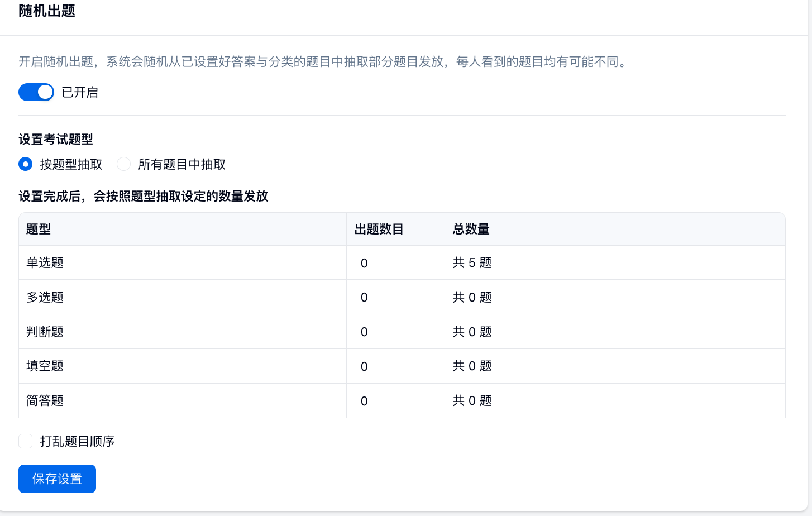The image size is (812, 516).
Task: Enable the 打乱题目顺序 checkbox
Action: (26, 441)
